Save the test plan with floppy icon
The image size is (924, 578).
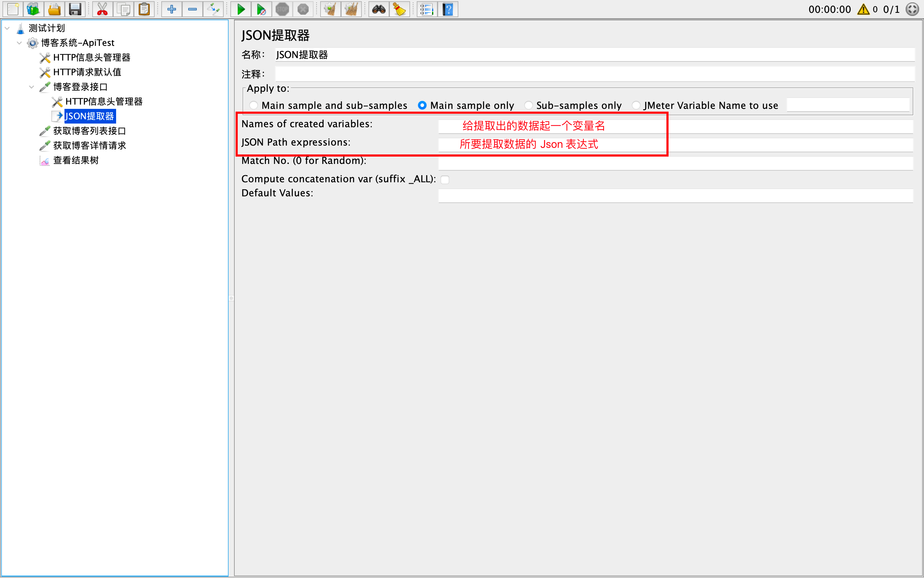click(75, 9)
